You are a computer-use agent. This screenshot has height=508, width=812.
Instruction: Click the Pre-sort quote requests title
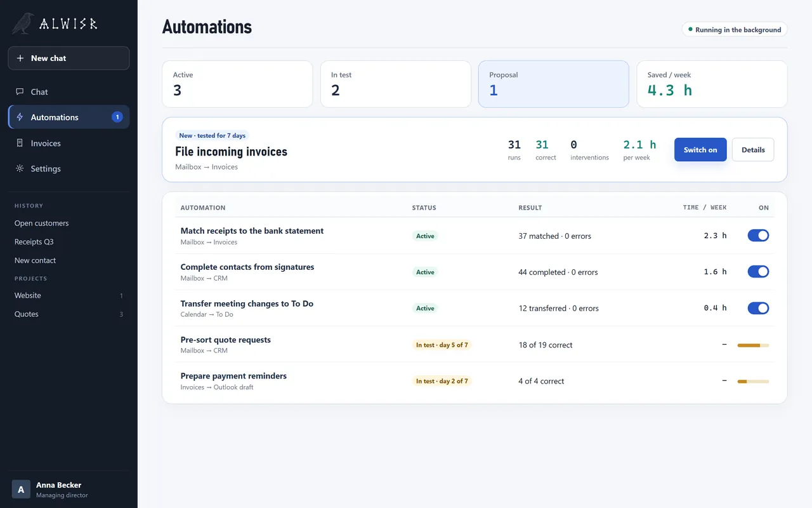(226, 340)
